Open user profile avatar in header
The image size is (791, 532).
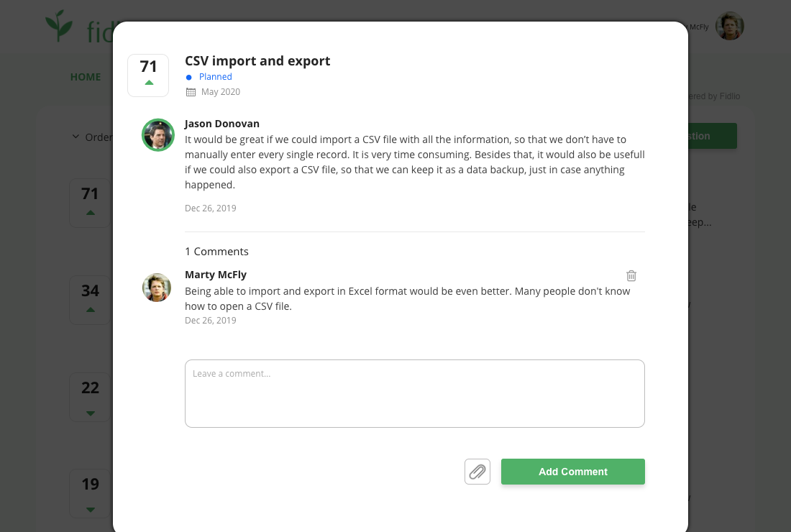pyautogui.click(x=729, y=27)
